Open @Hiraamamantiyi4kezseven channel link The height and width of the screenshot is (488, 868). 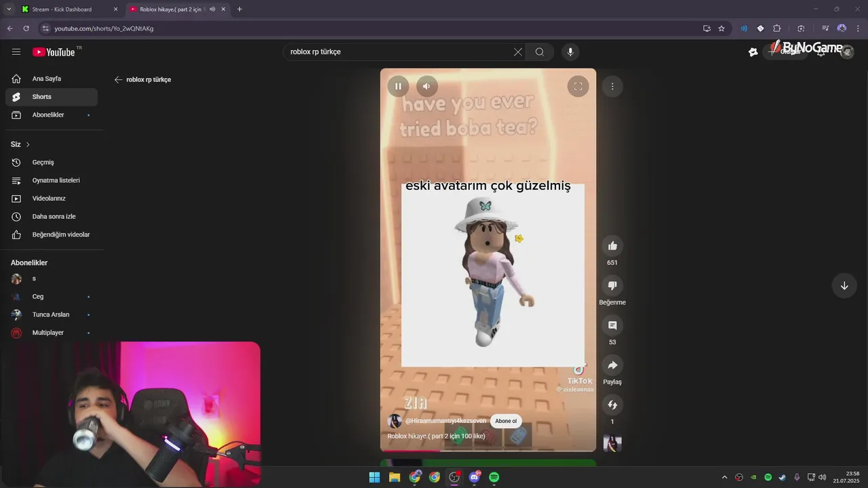click(x=446, y=422)
